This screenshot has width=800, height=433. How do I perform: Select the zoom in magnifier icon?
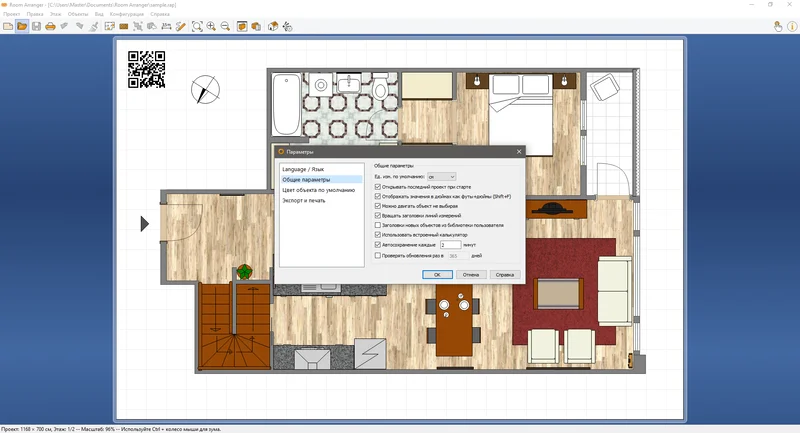point(211,26)
